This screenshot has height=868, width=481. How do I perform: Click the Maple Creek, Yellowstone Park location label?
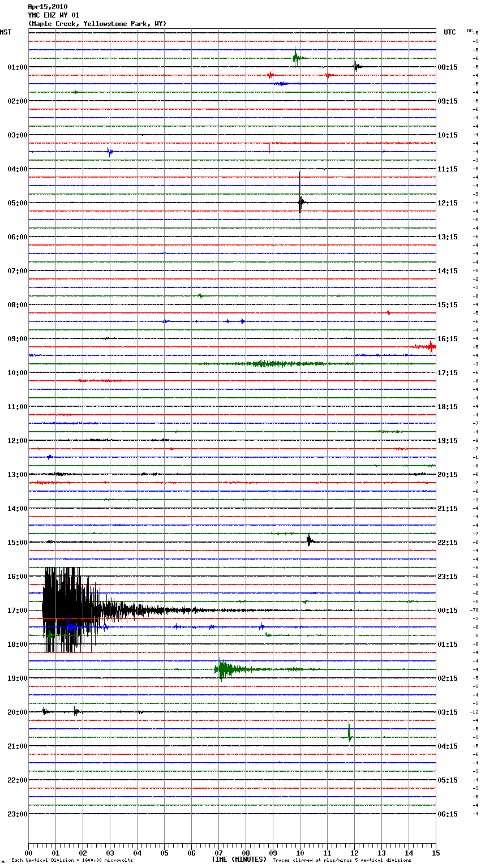pyautogui.click(x=97, y=24)
